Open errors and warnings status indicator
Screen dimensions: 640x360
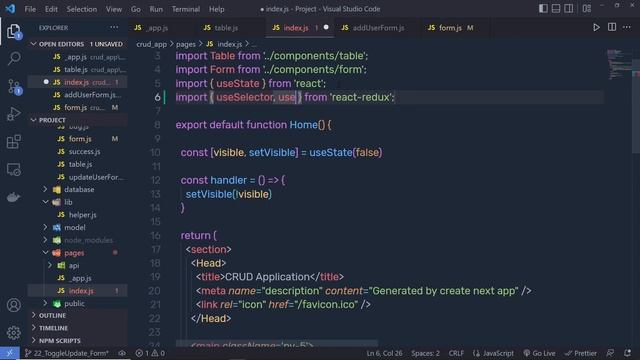[x=150, y=353]
